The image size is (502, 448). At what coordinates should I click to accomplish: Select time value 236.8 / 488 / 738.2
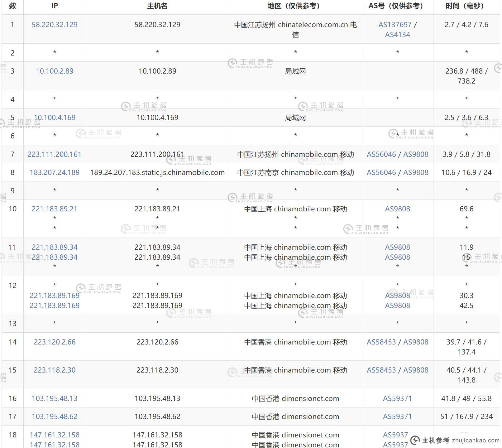point(466,76)
